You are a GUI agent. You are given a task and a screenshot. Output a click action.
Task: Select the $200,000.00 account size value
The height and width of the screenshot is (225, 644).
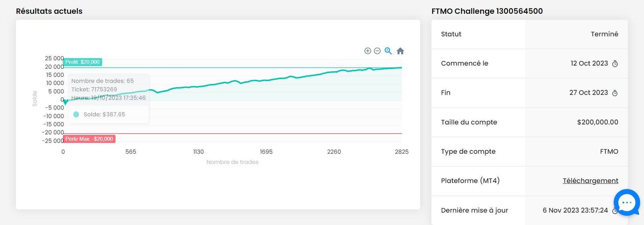pos(597,122)
